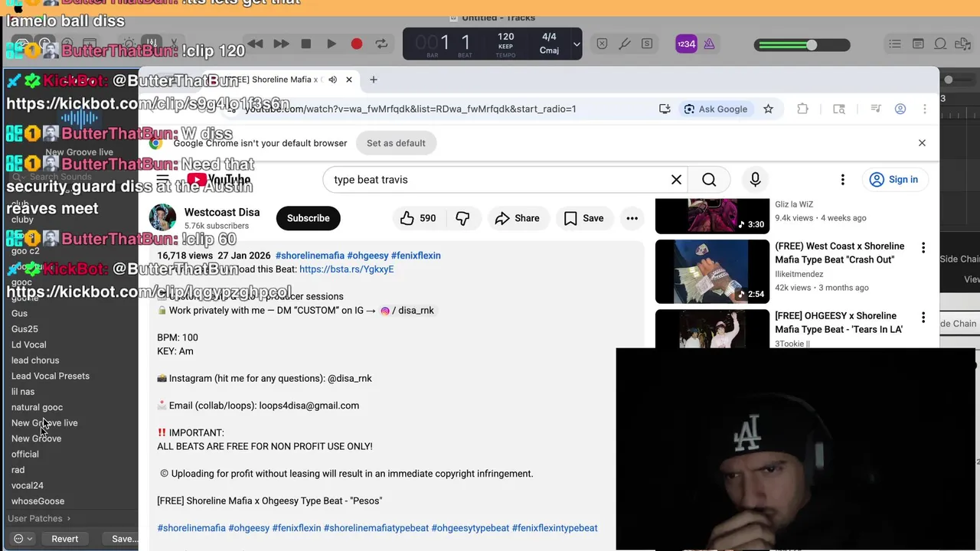Open options menu for Crash Out video

pyautogui.click(x=923, y=248)
